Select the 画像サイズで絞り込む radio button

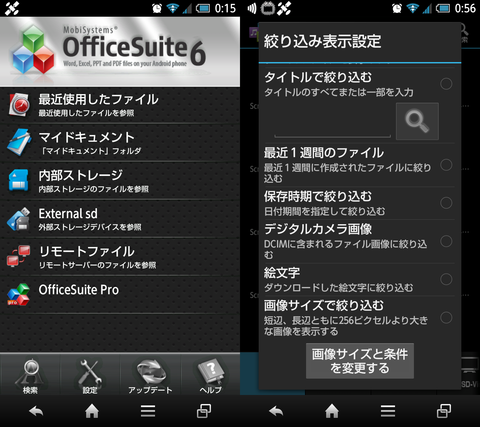tap(446, 317)
